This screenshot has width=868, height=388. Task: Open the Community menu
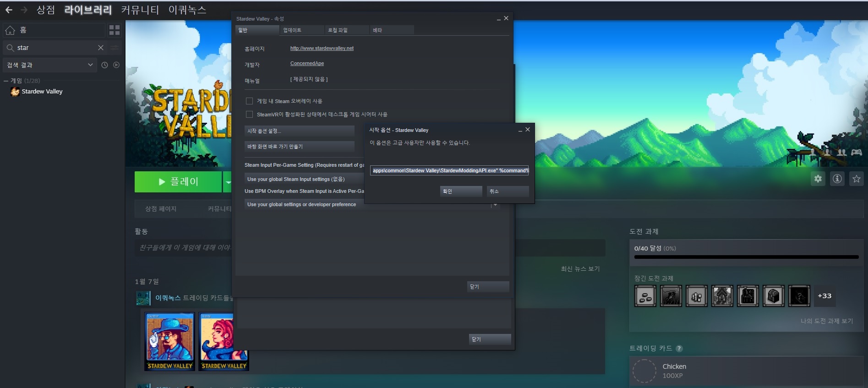tap(140, 10)
